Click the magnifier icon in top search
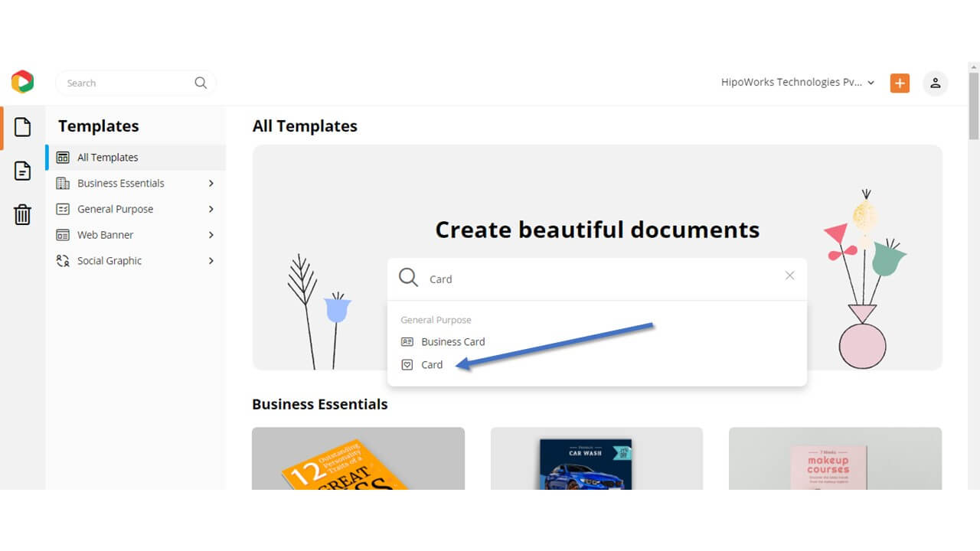The image size is (980, 551). (201, 83)
